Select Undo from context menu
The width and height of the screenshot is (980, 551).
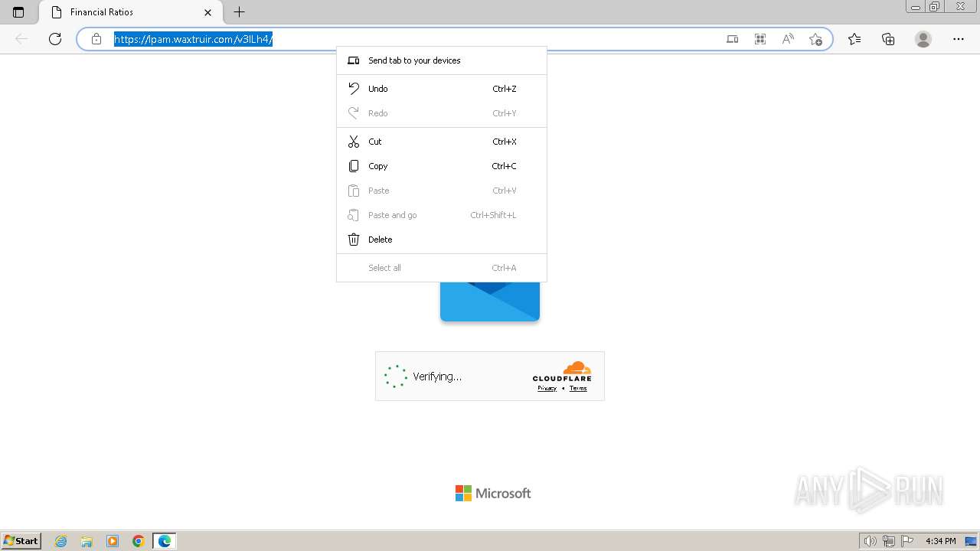tap(442, 89)
